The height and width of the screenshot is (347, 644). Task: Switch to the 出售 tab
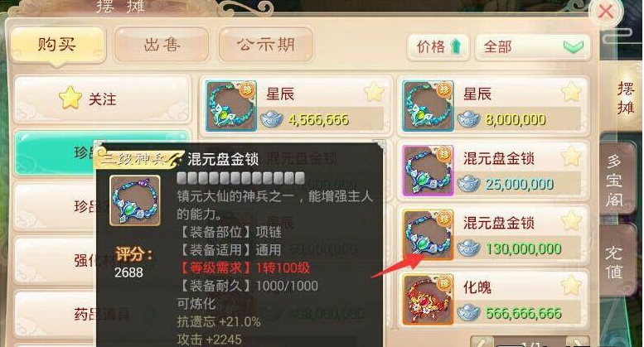point(162,45)
